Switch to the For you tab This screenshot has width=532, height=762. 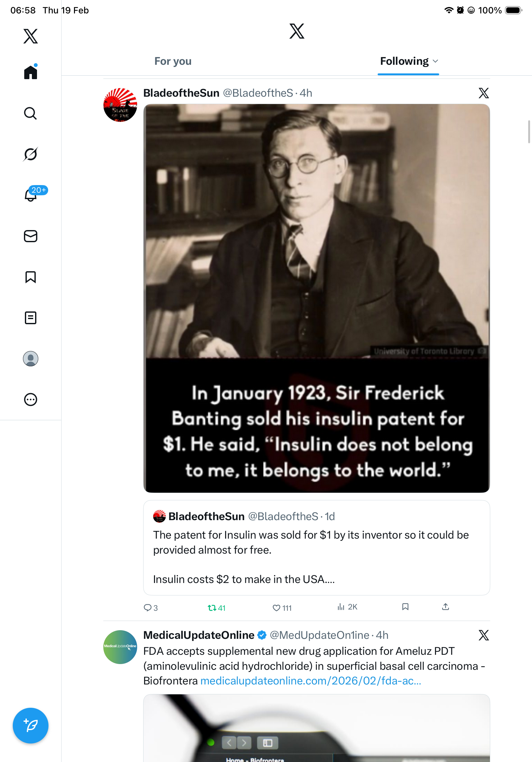click(x=173, y=61)
